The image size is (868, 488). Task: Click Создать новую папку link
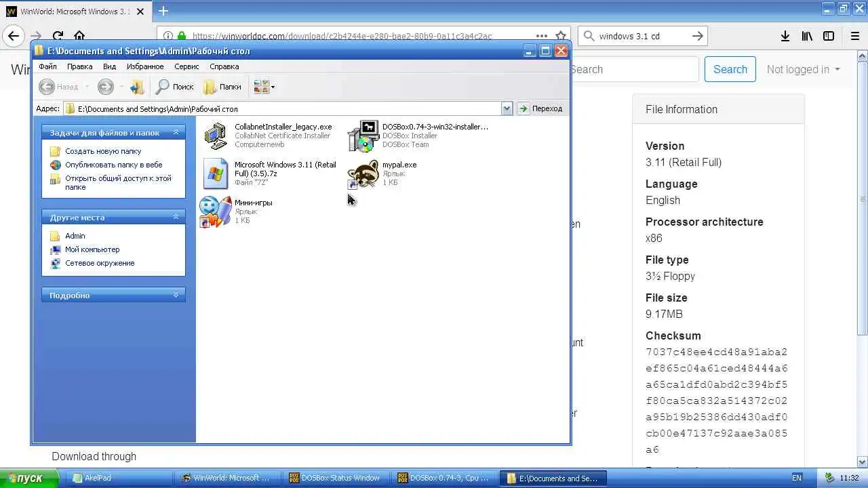pos(103,151)
